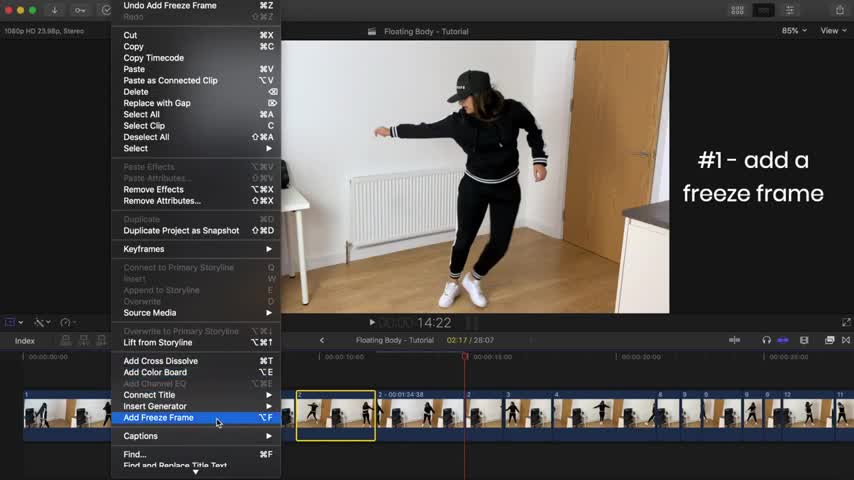Expand the Keyframes submenu
Viewport: 854px width, 480px height.
point(197,249)
